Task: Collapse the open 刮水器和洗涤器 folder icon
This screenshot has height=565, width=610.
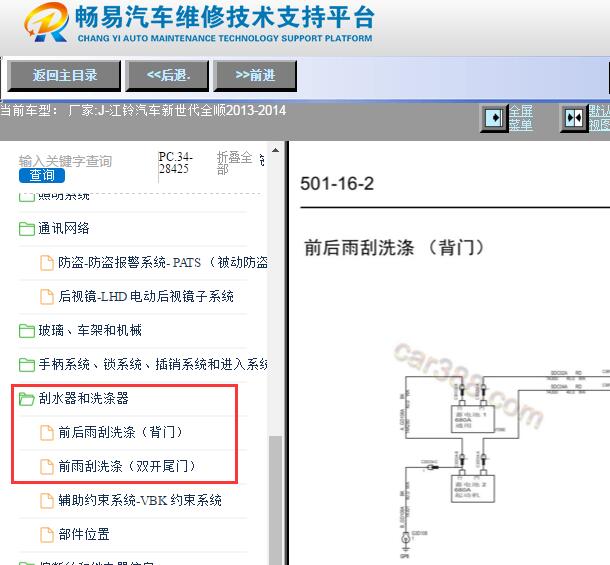Action: click(x=27, y=398)
